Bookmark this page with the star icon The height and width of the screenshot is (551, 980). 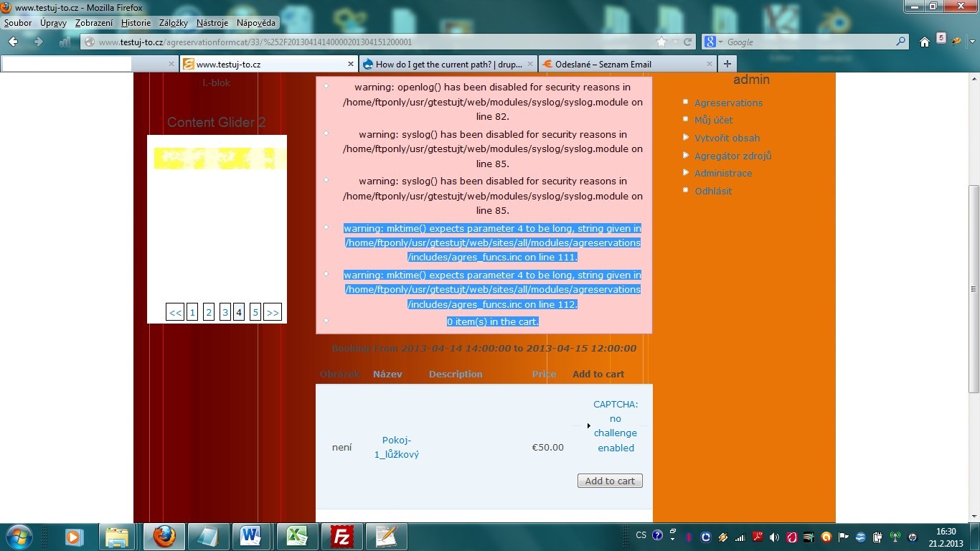click(661, 42)
